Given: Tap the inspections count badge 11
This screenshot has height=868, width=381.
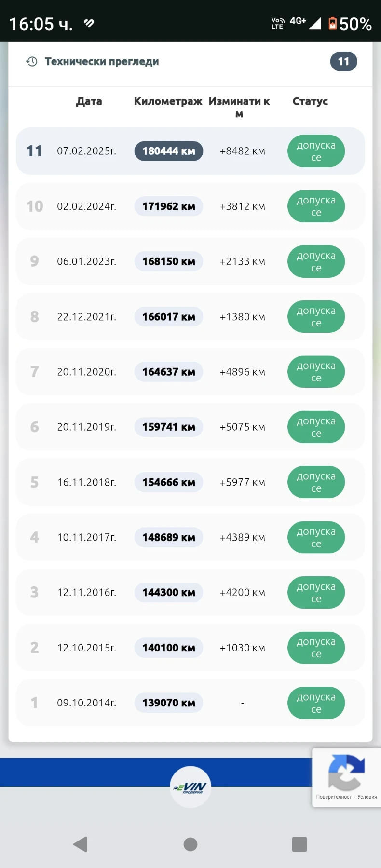Looking at the screenshot, I should pyautogui.click(x=343, y=62).
